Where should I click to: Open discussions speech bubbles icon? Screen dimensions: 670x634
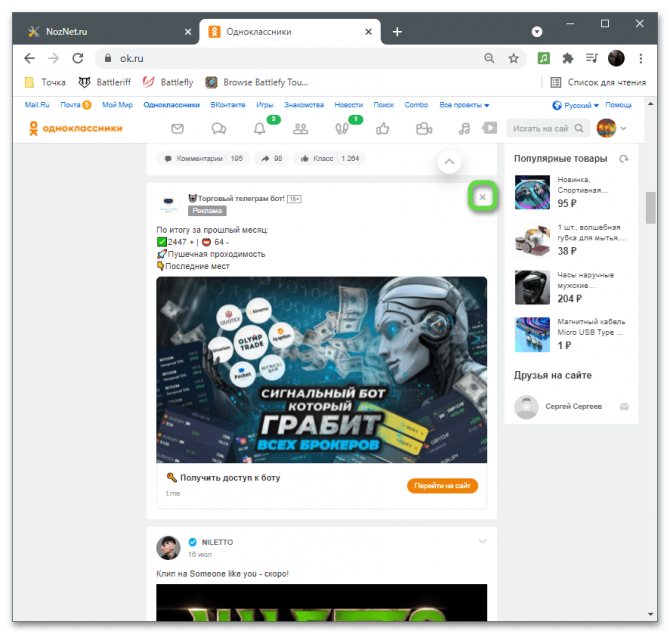(219, 129)
